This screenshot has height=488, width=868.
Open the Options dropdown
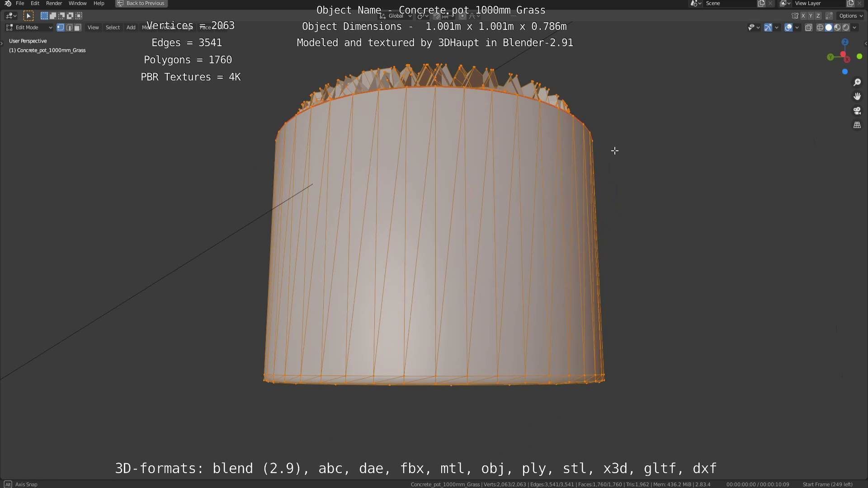(851, 16)
